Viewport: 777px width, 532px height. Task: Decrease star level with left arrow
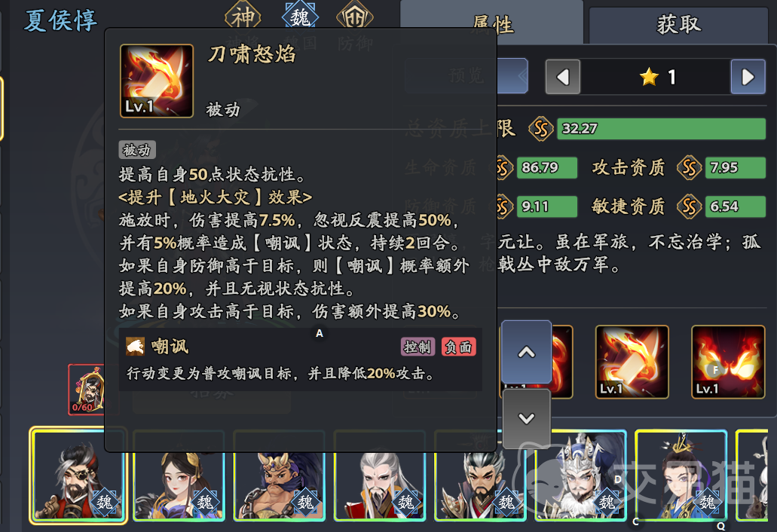pyautogui.click(x=563, y=77)
